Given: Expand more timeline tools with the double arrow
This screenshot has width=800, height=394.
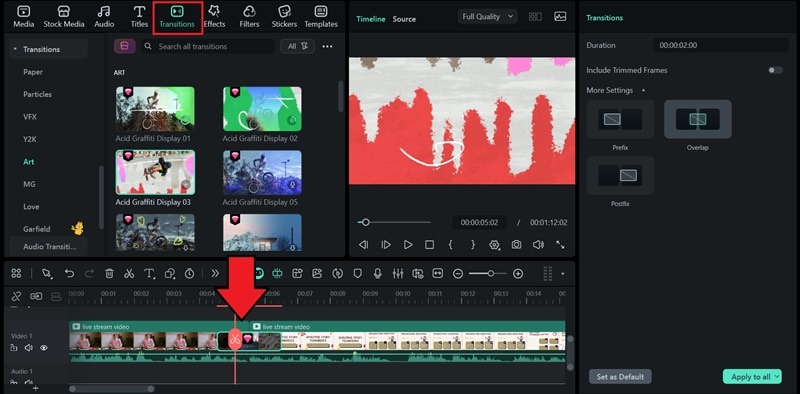Looking at the screenshot, I should pos(215,274).
